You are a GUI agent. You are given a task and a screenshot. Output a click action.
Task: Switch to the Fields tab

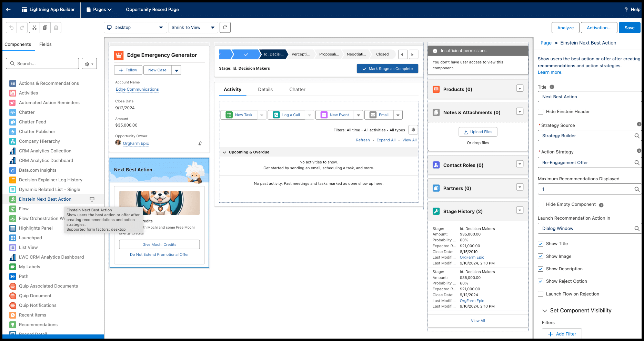click(45, 44)
